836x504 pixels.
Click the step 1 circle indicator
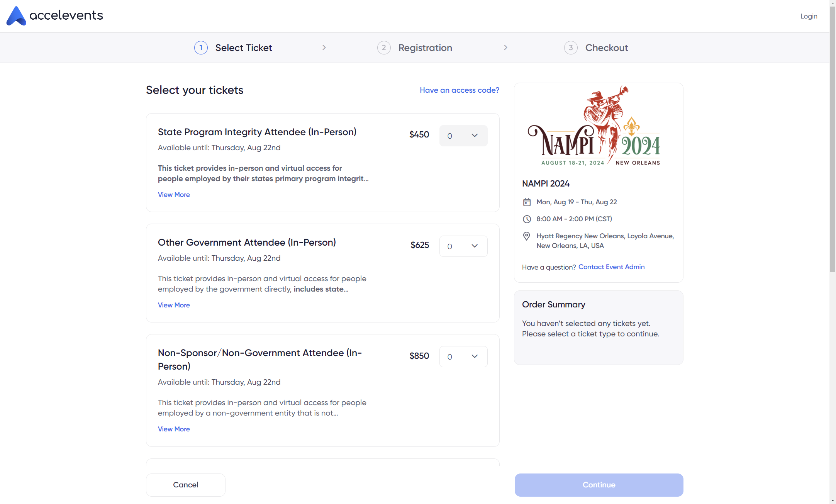pyautogui.click(x=201, y=48)
